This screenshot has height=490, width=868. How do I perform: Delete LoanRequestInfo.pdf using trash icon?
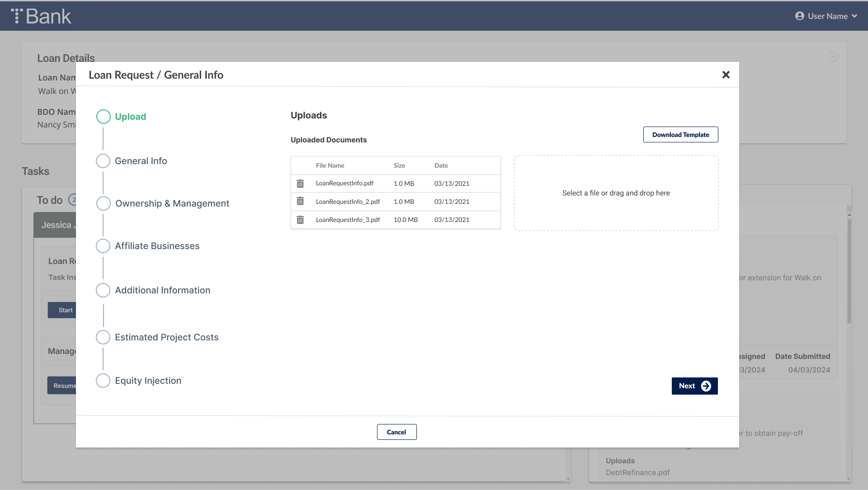(300, 184)
